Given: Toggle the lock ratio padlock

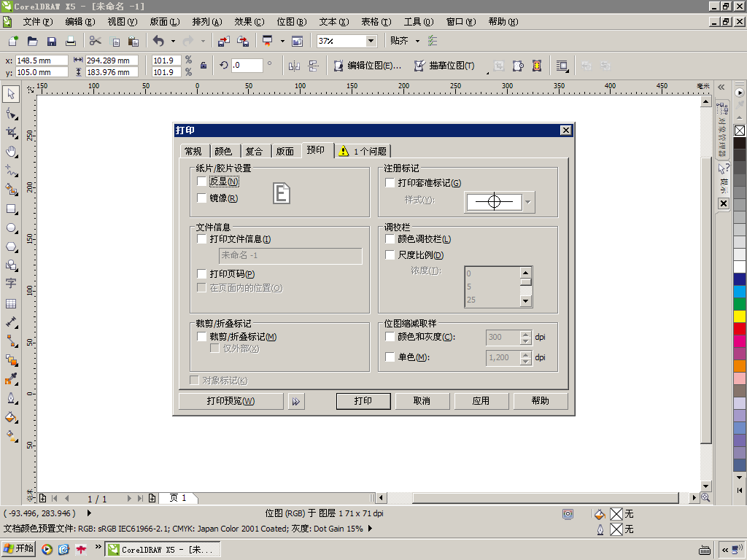Looking at the screenshot, I should click(204, 66).
